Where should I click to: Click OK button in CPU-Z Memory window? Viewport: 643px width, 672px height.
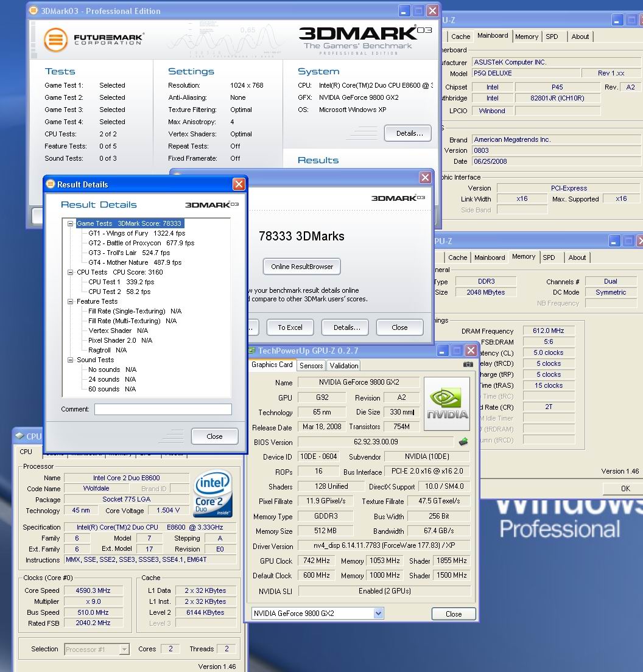click(625, 489)
